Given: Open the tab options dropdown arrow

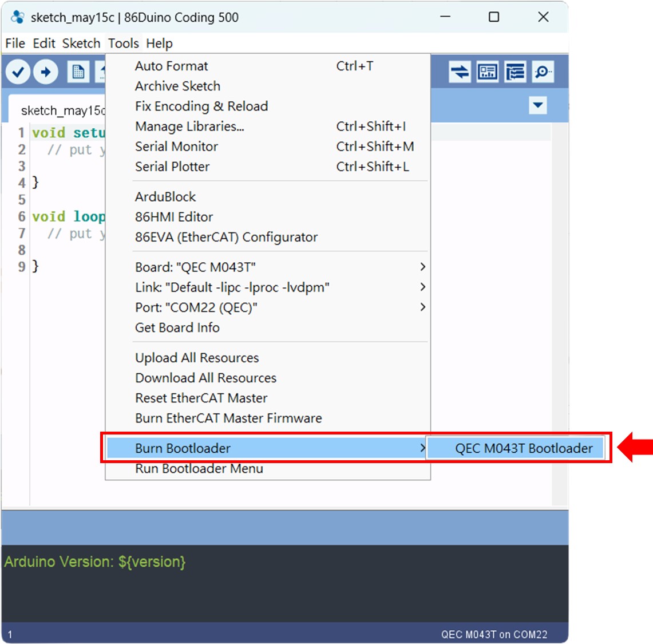Looking at the screenshot, I should 537,105.
